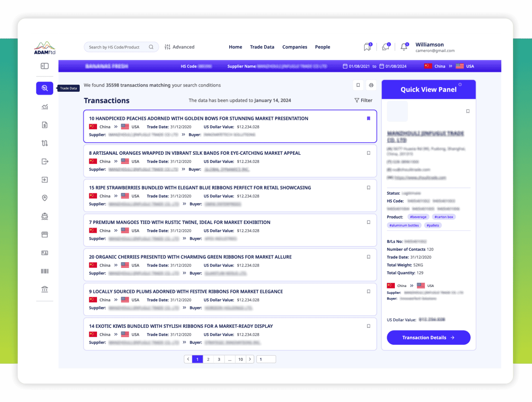Viewport: 532px width, 402px height.
Task: Expand the pagination ellipsis
Action: point(230,359)
